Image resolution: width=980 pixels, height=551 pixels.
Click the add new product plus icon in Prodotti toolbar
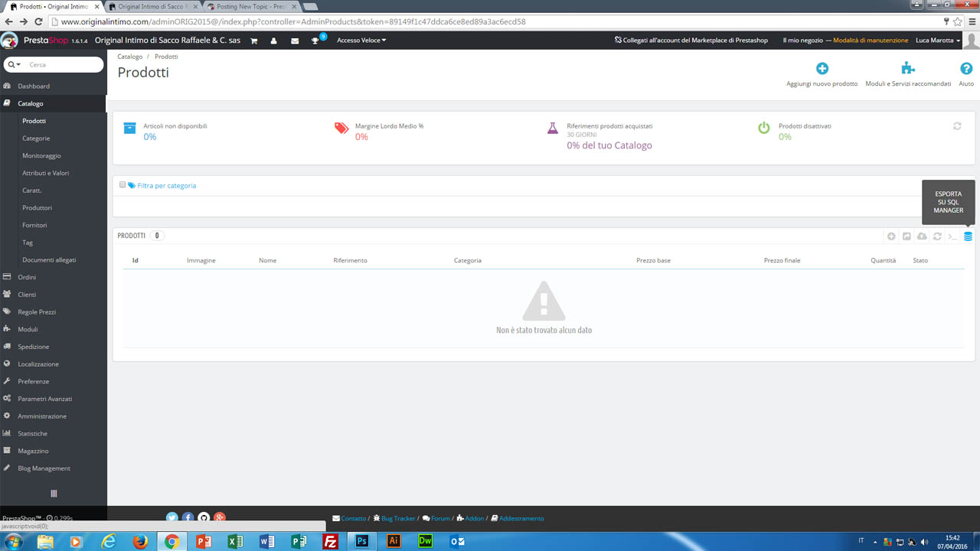tap(891, 236)
